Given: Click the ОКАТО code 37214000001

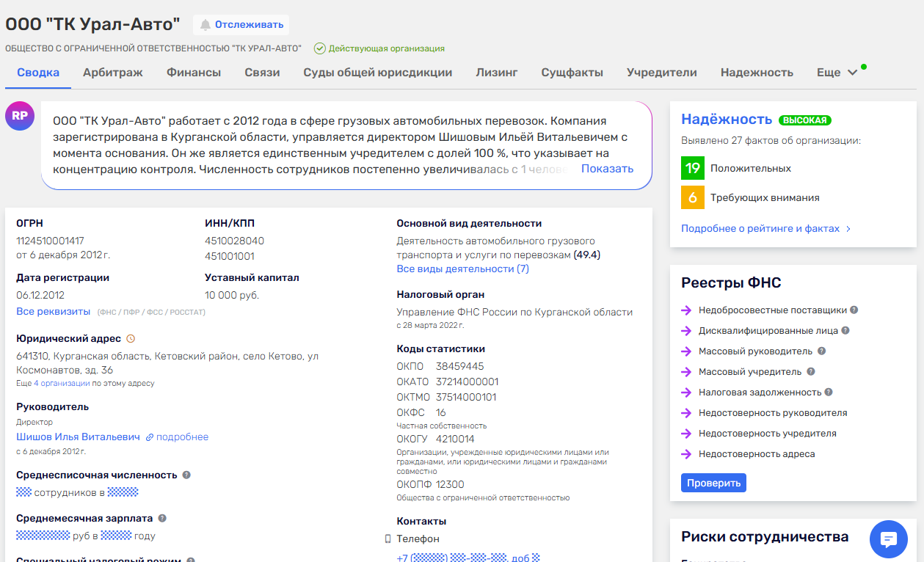Looking at the screenshot, I should (468, 382).
